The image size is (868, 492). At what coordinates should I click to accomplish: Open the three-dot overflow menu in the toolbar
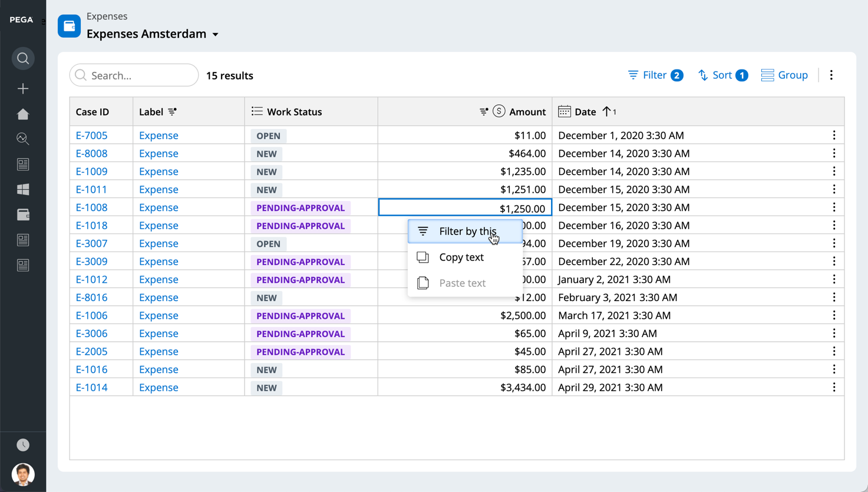(831, 75)
